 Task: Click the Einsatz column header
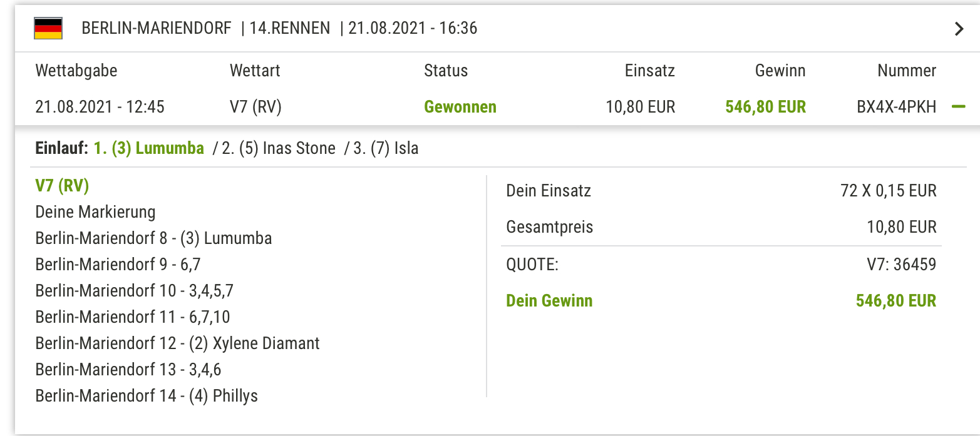coord(650,71)
